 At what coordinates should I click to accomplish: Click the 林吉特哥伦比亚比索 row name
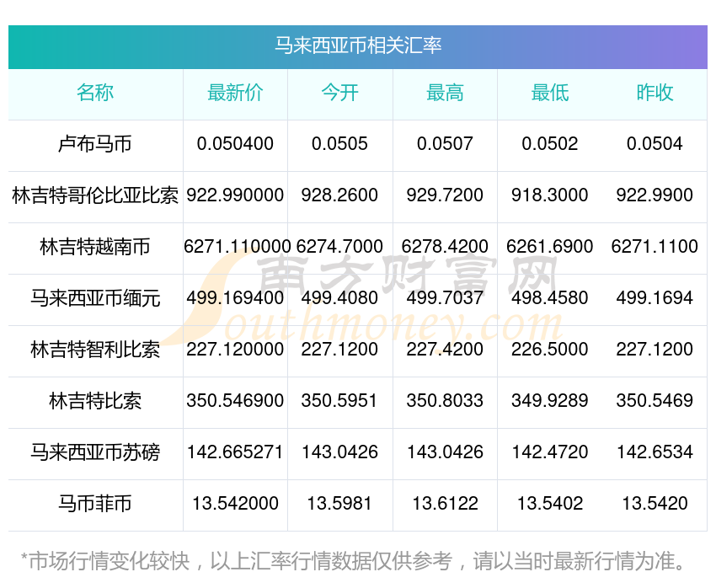coord(95,195)
